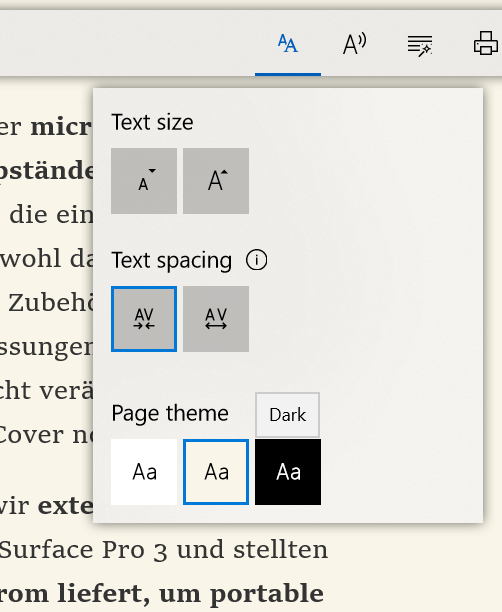Increase text size with large A button
502x612 pixels.
coord(216,181)
